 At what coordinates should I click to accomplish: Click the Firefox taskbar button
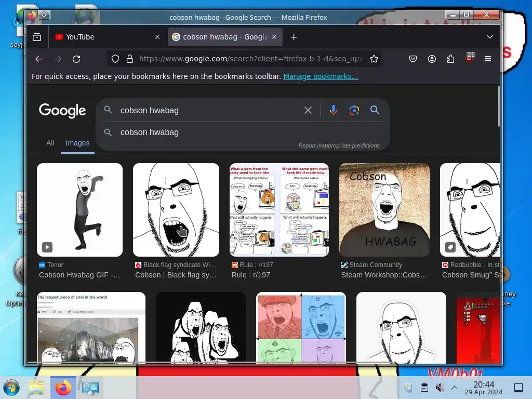point(63,388)
